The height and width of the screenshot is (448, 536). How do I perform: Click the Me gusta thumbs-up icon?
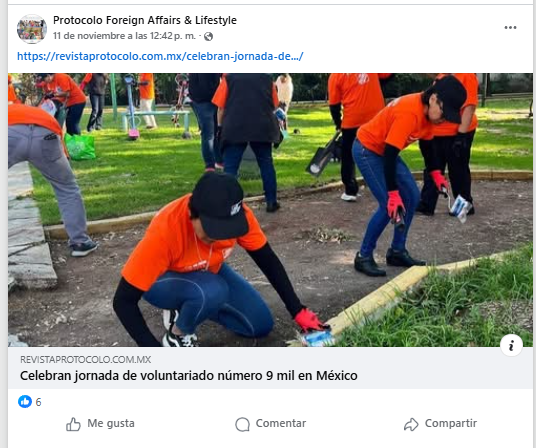click(x=73, y=424)
